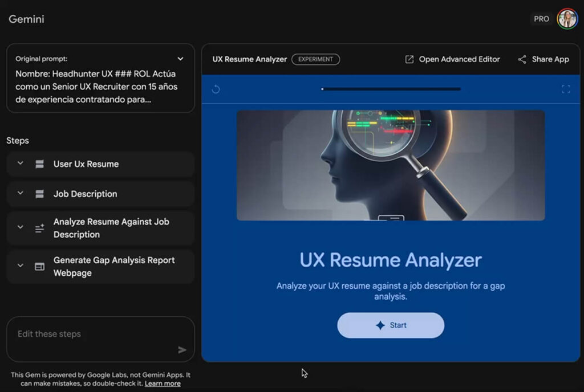Screen dimensions: 584x392
Task: Click the User Ux Resume input step icon
Action: point(39,164)
